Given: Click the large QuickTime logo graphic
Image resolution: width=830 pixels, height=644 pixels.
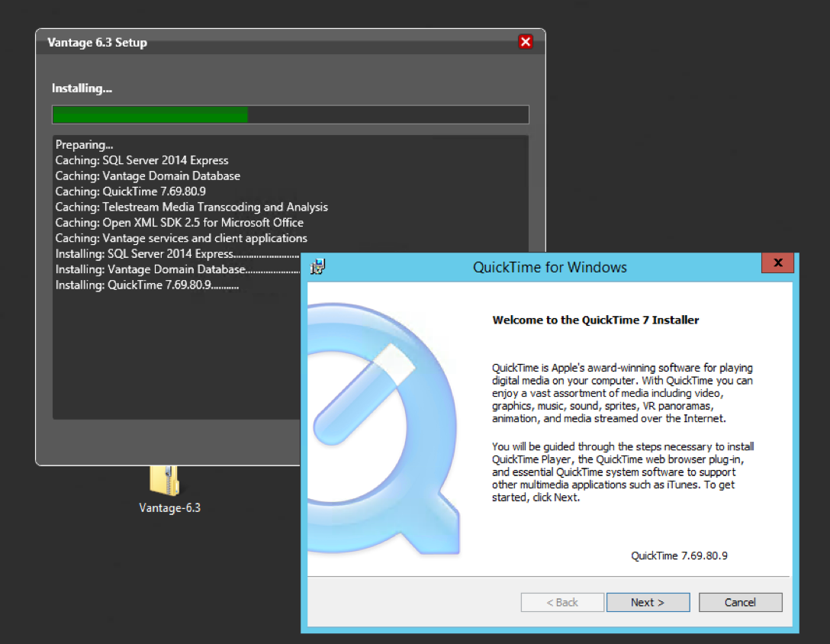Looking at the screenshot, I should [383, 429].
